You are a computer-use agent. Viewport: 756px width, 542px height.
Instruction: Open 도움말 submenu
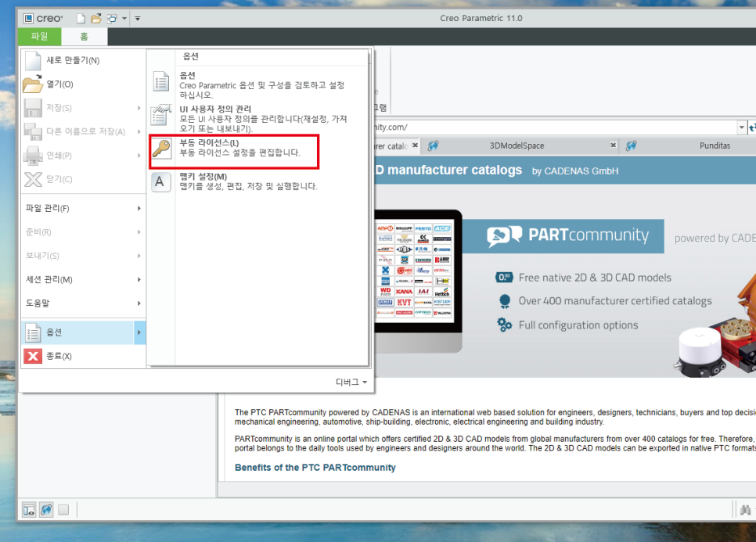click(x=83, y=303)
